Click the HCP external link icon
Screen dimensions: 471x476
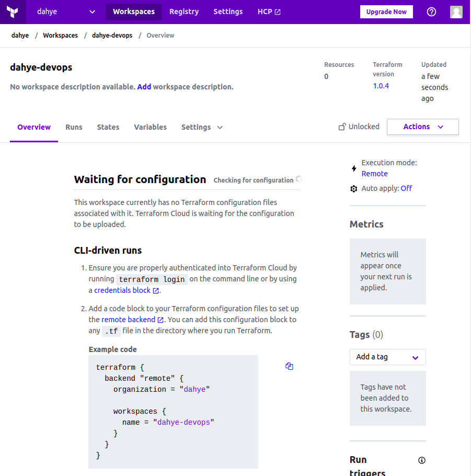point(278,12)
